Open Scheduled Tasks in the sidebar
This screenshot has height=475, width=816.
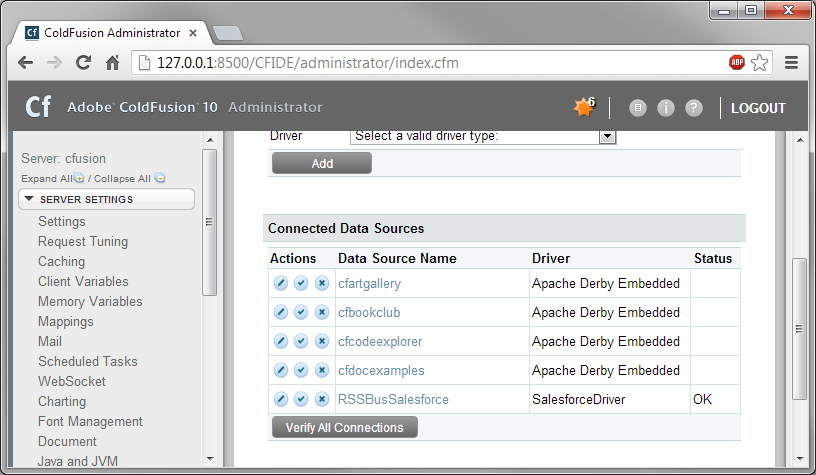click(x=88, y=361)
